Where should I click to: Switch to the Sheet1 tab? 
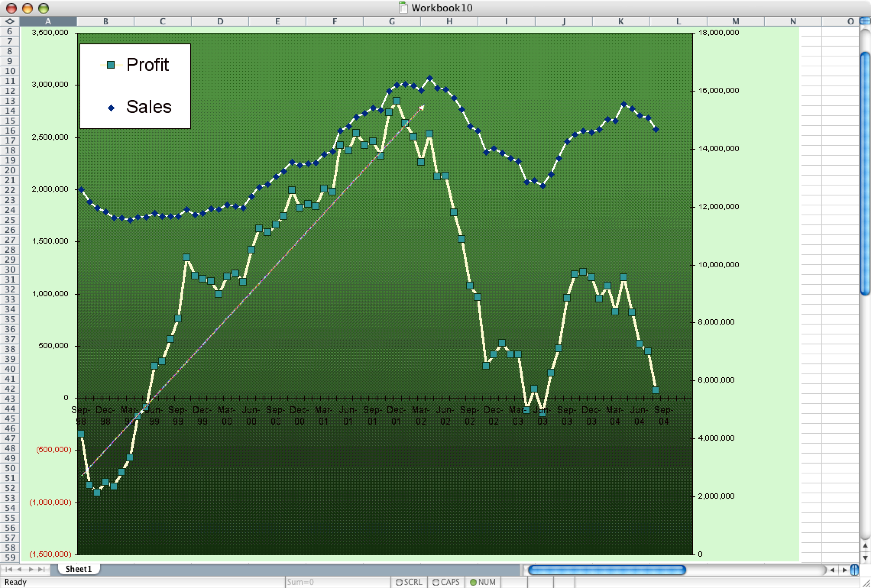click(x=78, y=569)
